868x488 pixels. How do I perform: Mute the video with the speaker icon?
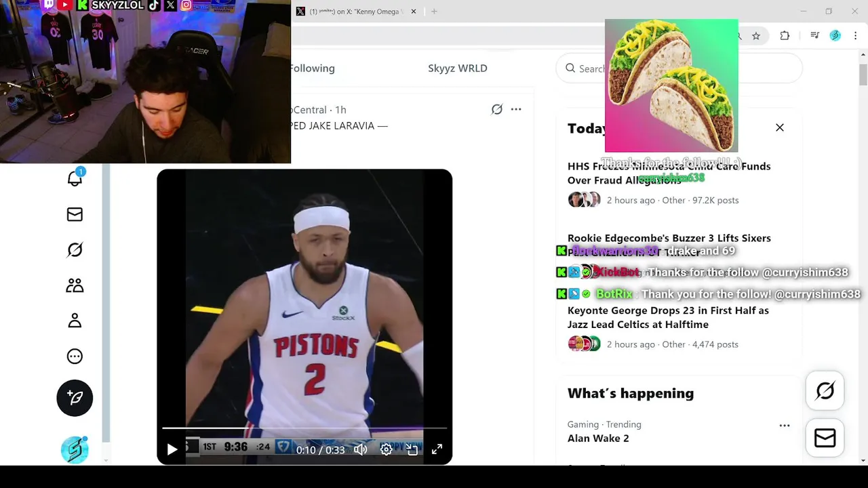360,449
